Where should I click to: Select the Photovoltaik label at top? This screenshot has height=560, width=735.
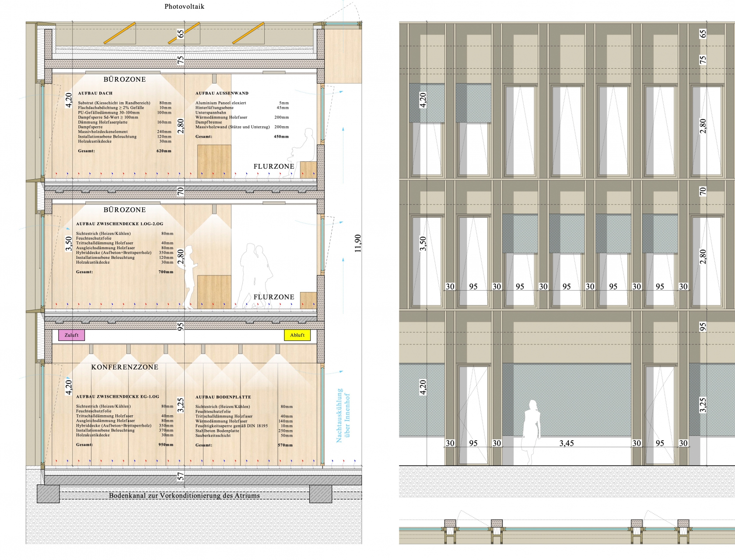[x=184, y=7]
